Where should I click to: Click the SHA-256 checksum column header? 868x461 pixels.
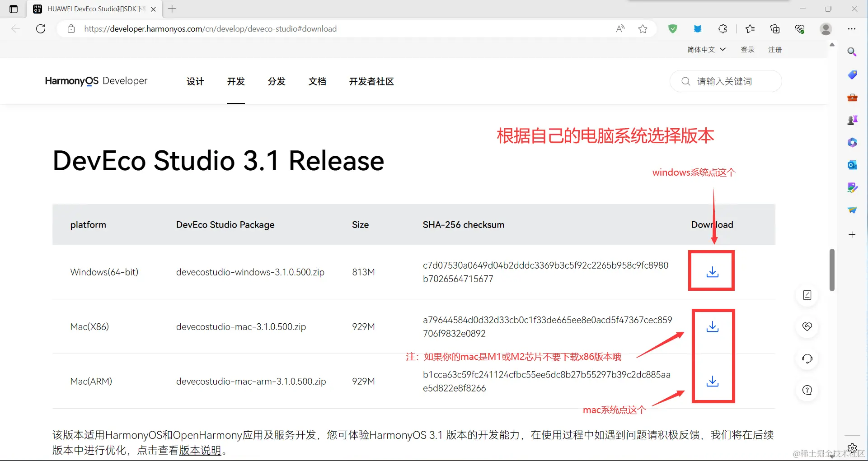coord(463,225)
